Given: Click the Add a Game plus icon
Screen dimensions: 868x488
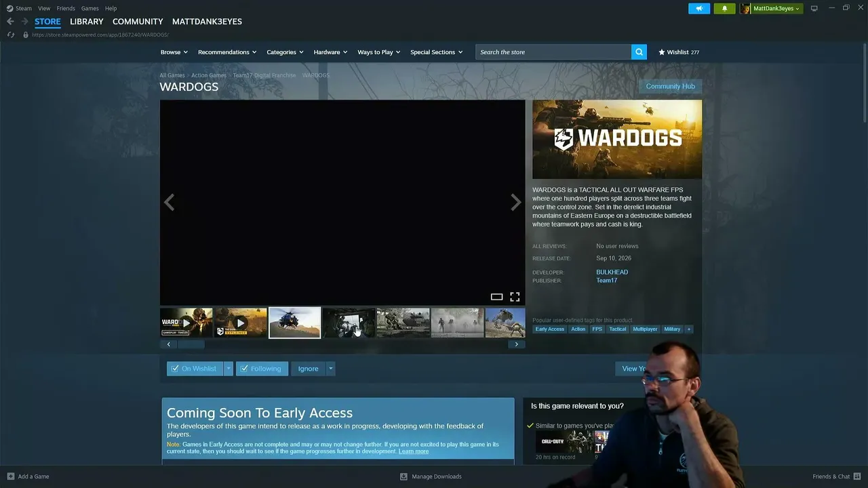Looking at the screenshot, I should (10, 476).
